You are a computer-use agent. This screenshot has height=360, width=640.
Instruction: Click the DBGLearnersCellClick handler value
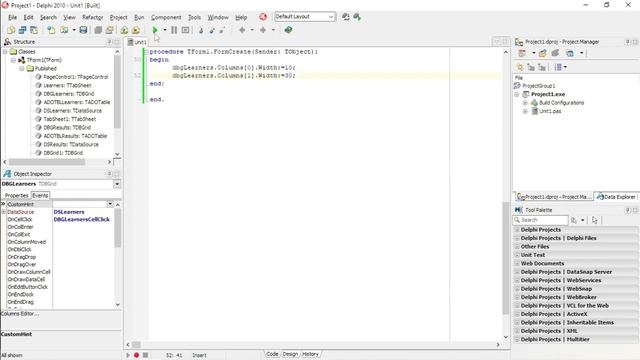[x=82, y=220]
